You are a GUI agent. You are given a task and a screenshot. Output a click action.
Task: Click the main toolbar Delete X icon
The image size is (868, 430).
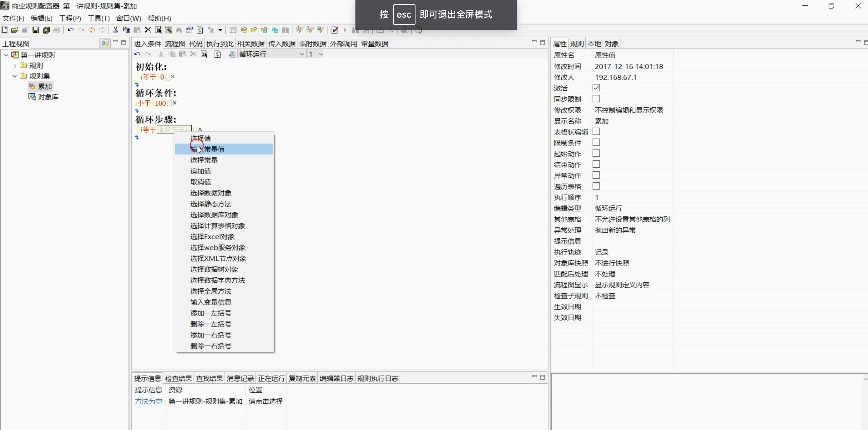point(148,30)
